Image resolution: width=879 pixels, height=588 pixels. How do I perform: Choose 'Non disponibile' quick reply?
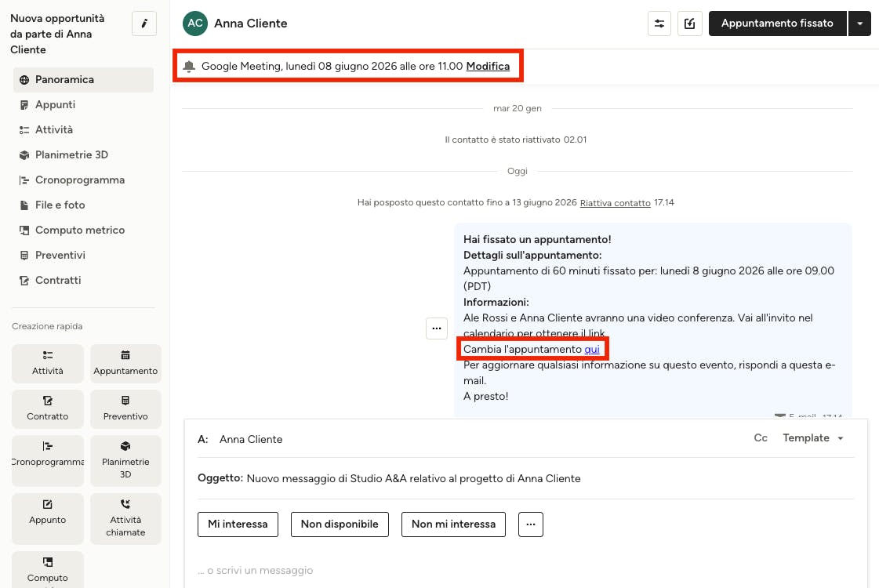tap(340, 524)
